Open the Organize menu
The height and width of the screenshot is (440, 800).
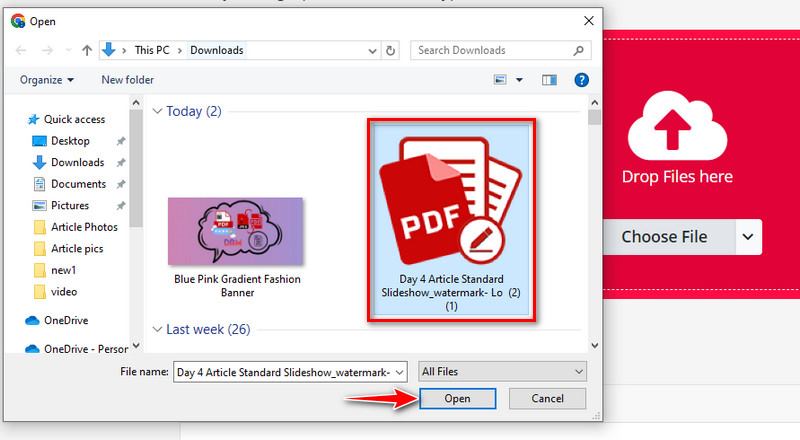coord(46,80)
